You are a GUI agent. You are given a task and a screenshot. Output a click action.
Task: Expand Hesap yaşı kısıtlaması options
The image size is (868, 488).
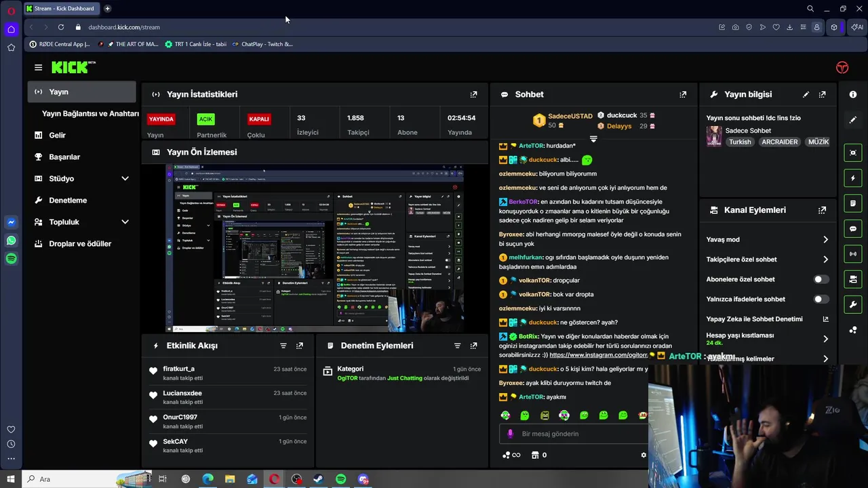pos(825,339)
